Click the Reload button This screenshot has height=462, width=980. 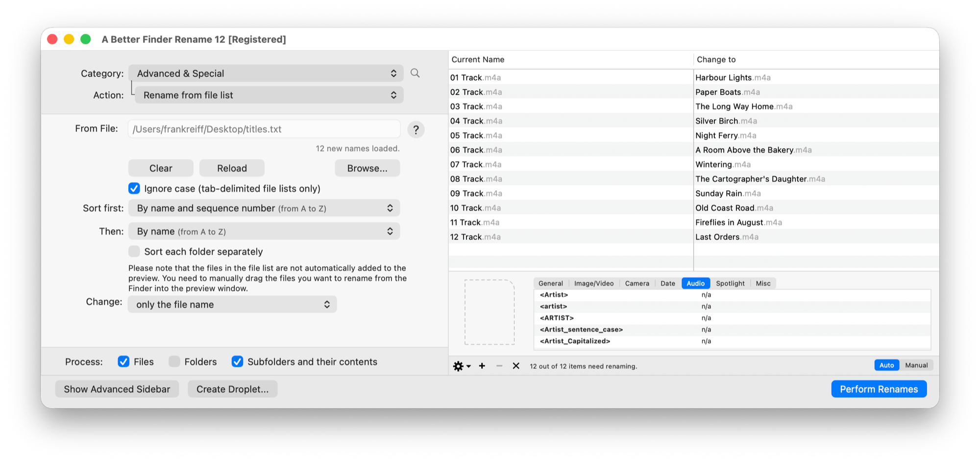(x=232, y=168)
